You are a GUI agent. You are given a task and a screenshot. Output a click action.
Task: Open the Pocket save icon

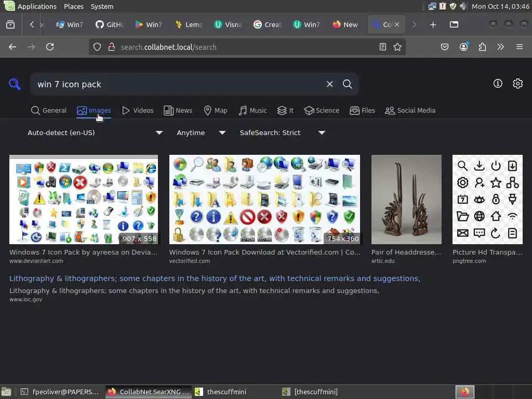[x=445, y=47]
